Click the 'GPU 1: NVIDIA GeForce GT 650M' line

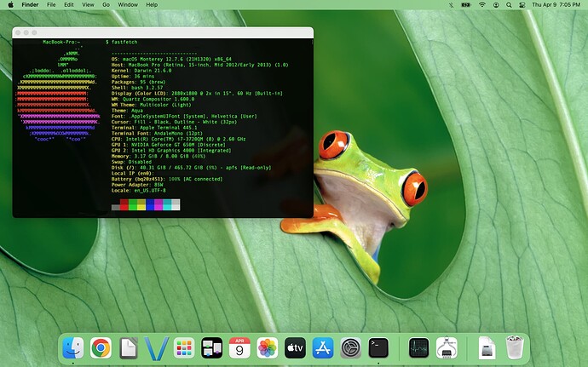coord(169,145)
